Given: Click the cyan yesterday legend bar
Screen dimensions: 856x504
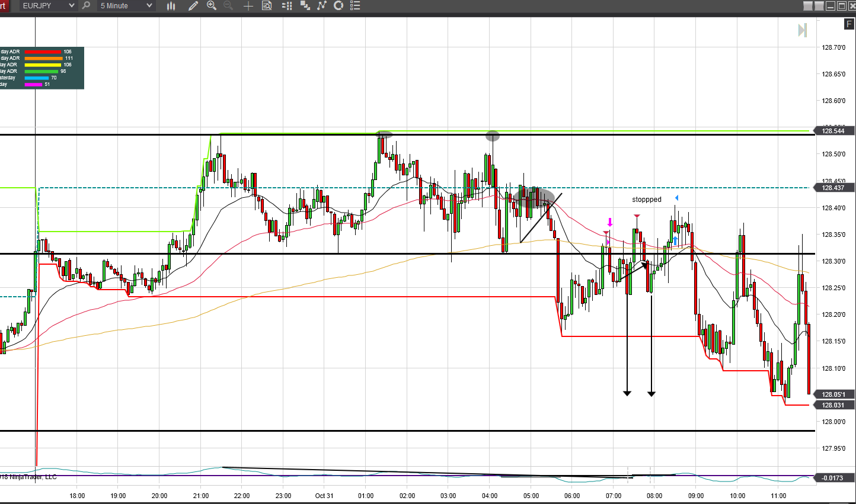Looking at the screenshot, I should point(37,78).
